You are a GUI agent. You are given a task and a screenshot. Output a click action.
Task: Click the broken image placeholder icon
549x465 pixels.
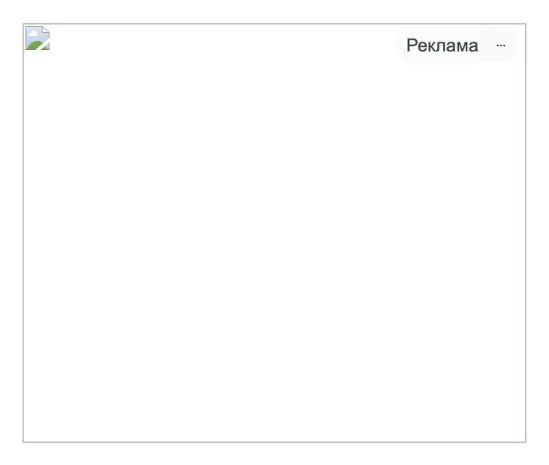tap(37, 38)
